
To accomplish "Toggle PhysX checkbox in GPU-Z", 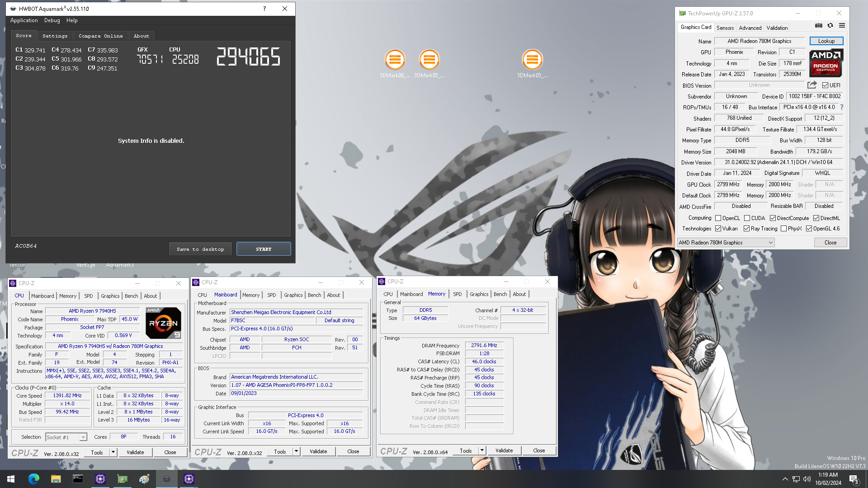I will 783,229.
